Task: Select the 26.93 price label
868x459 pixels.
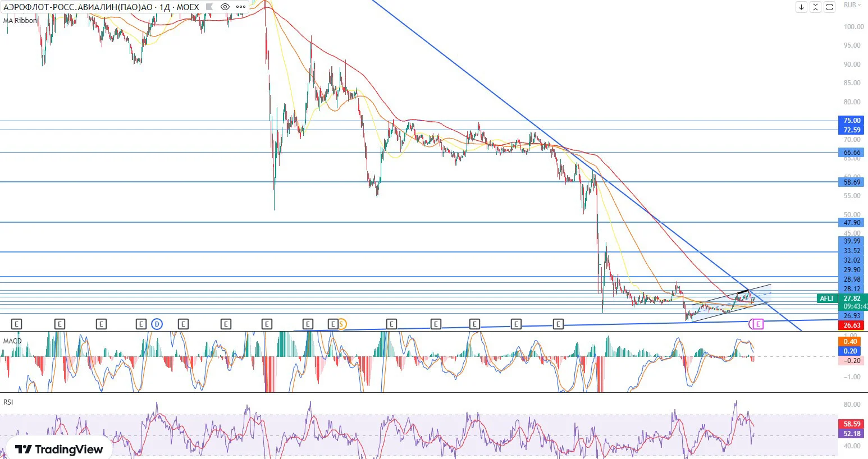Action: (852, 316)
